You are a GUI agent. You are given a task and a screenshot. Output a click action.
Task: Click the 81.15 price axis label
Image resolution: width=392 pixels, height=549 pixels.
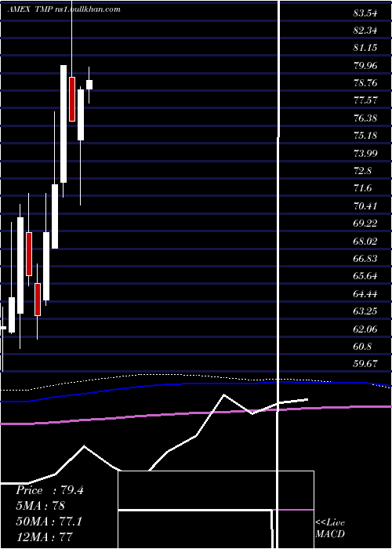pyautogui.click(x=365, y=48)
